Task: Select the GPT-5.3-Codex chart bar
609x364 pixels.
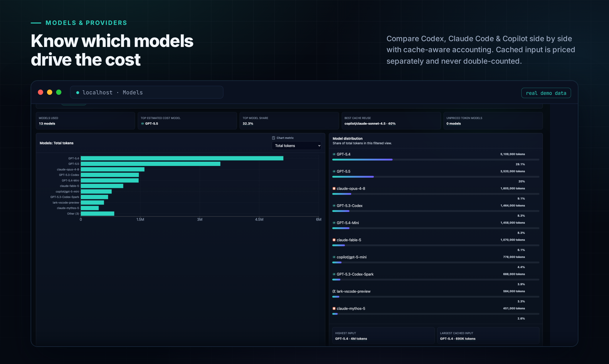Action: (110, 175)
